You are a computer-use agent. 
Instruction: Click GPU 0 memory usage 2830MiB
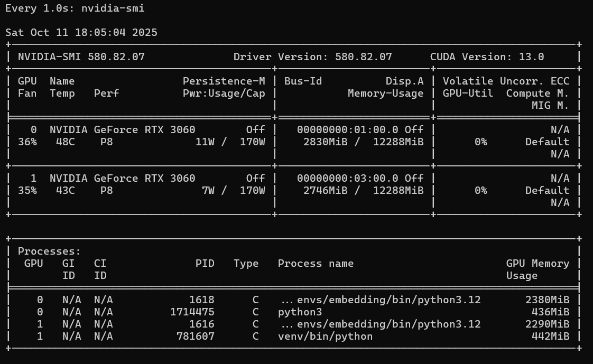point(325,142)
